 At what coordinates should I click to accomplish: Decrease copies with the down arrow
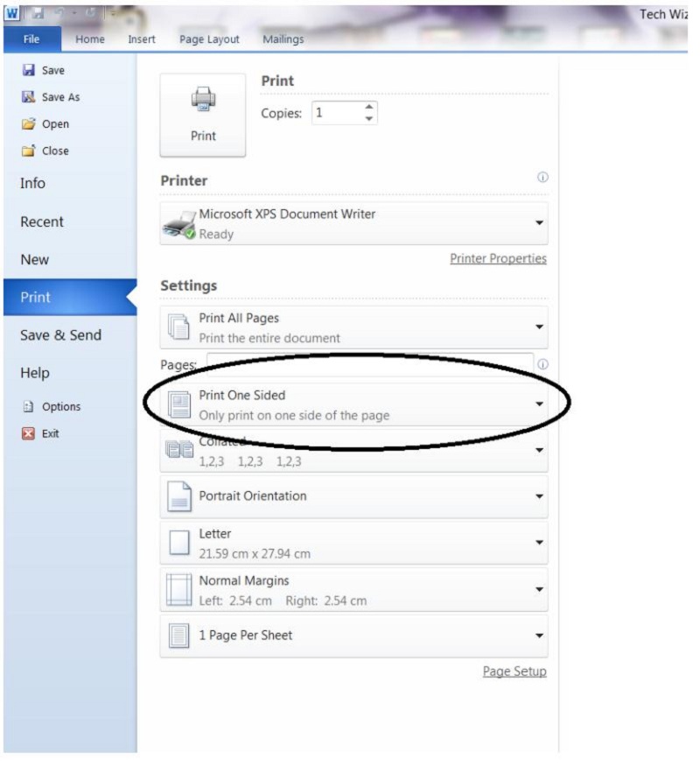(369, 118)
